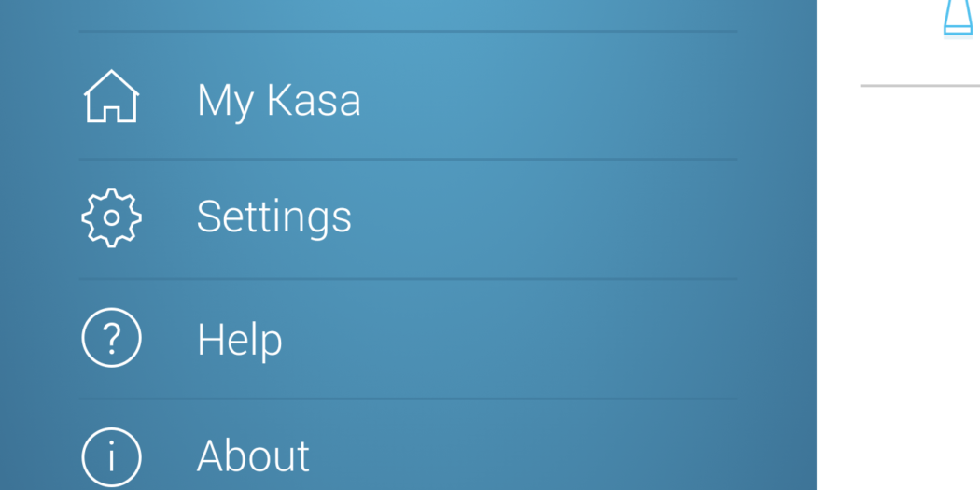Viewport: 980px width, 490px height.
Task: Click the circled i About icon
Action: tap(111, 457)
